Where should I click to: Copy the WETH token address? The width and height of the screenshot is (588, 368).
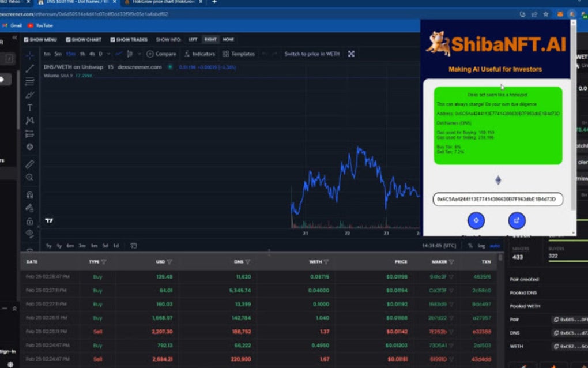pyautogui.click(x=556, y=346)
